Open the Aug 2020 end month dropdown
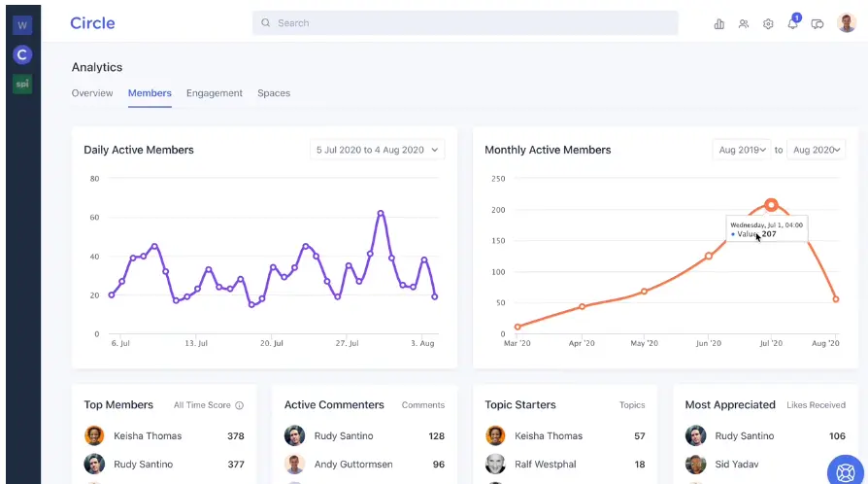This screenshot has height=484, width=868. [x=816, y=150]
